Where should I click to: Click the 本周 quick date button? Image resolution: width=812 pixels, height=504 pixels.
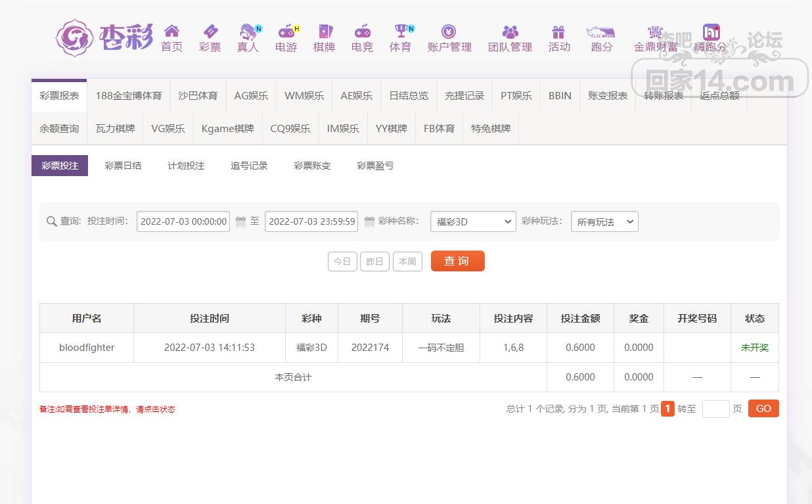(407, 261)
